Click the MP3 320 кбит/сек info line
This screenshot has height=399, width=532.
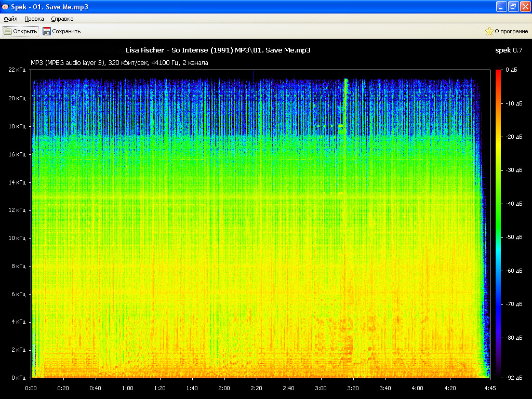pyautogui.click(x=119, y=63)
